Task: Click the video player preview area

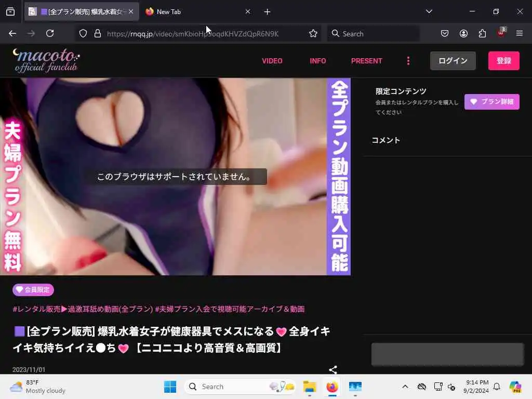Action: coord(175,177)
